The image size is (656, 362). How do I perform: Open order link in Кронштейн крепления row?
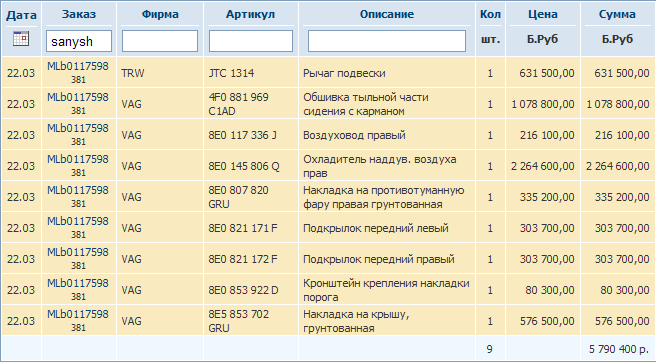coord(78,283)
